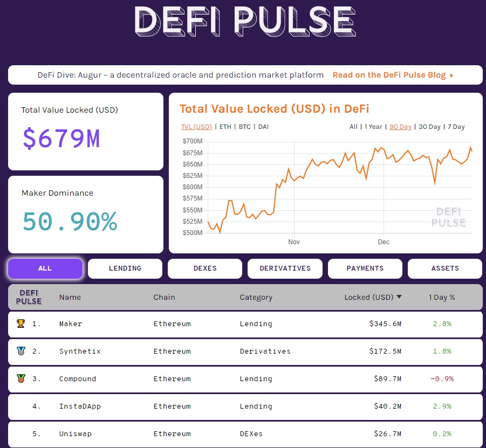The width and height of the screenshot is (486, 448).
Task: Click the 50.90% Maker Dominance value
Action: [70, 221]
